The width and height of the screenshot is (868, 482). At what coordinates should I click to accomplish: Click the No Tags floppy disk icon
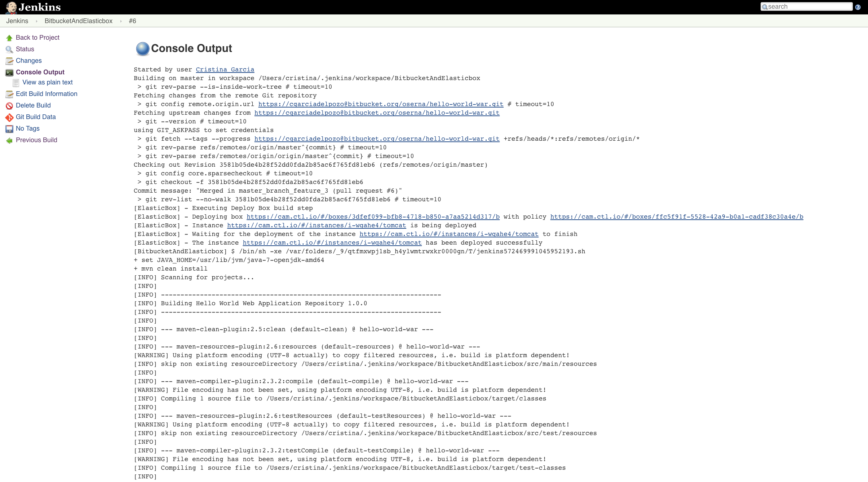[x=9, y=129]
